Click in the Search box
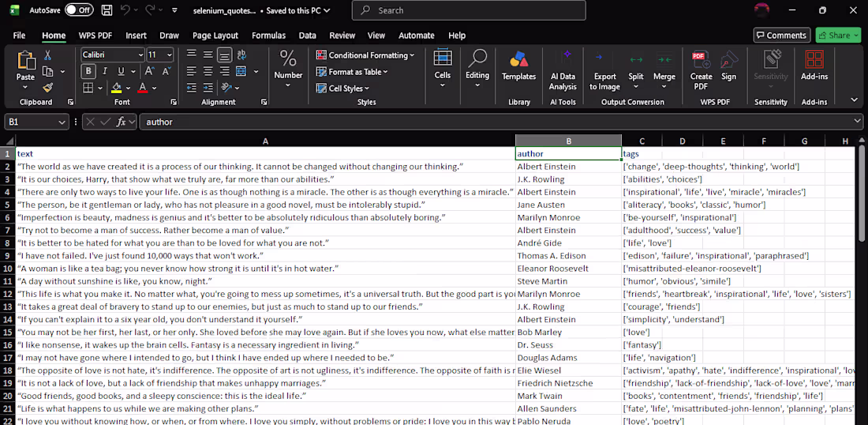This screenshot has height=425, width=868. [x=469, y=10]
